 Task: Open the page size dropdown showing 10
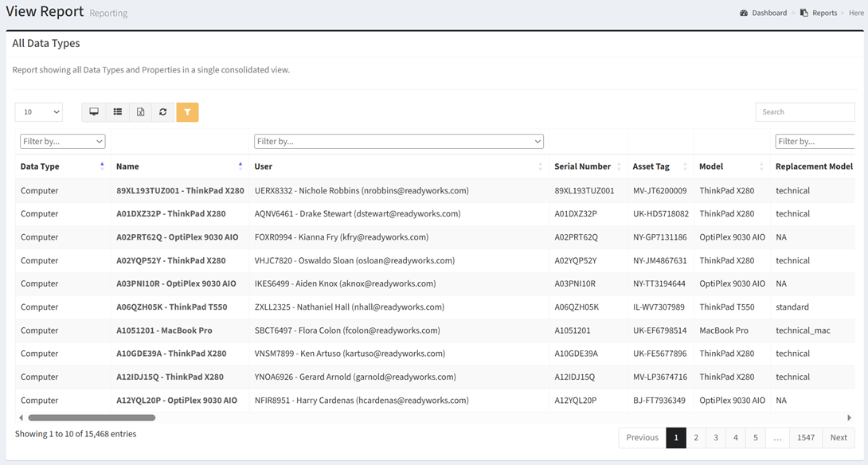(39, 112)
